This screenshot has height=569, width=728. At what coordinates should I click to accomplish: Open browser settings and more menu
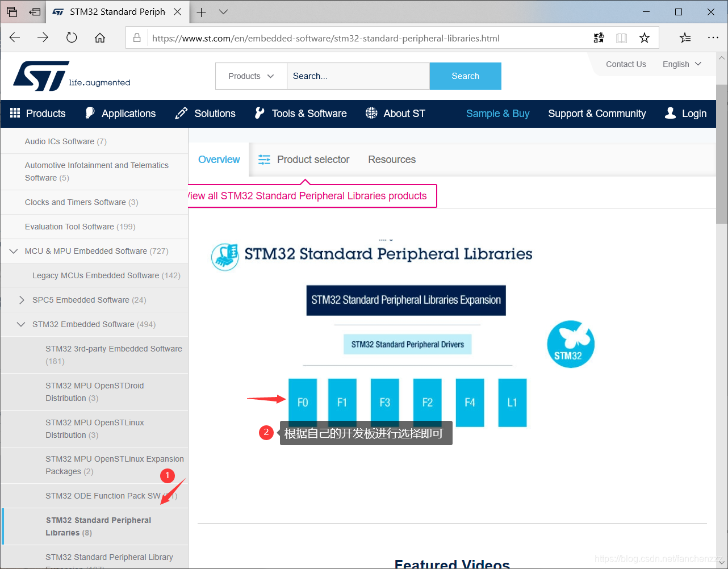713,38
